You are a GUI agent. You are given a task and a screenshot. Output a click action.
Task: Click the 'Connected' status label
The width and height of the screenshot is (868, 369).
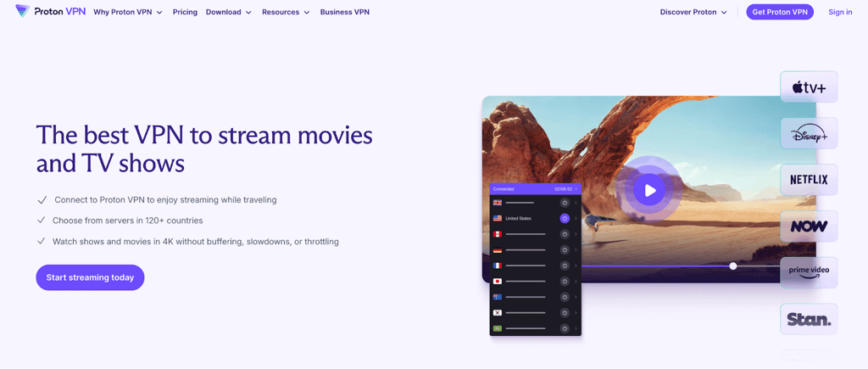(504, 189)
